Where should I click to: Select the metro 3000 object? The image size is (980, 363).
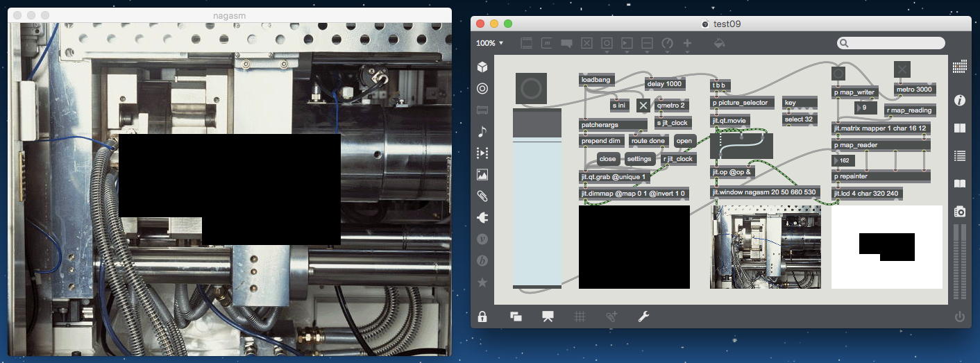pyautogui.click(x=915, y=89)
